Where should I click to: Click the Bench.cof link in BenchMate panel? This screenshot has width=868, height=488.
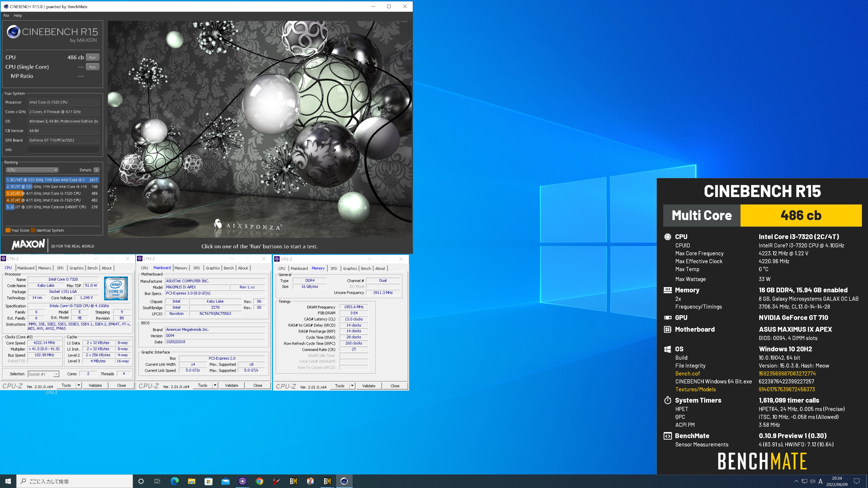[687, 373]
